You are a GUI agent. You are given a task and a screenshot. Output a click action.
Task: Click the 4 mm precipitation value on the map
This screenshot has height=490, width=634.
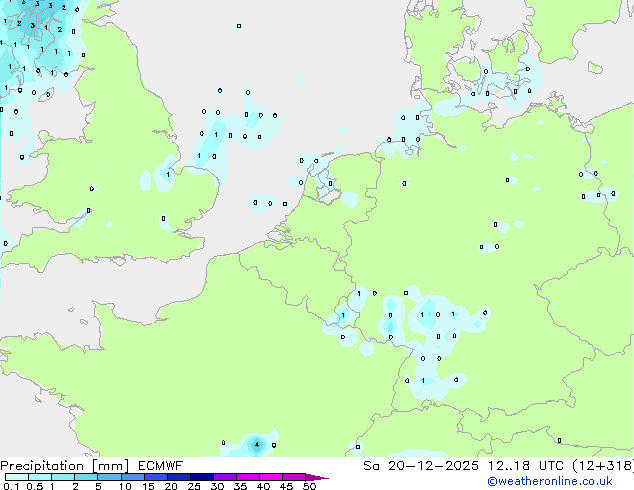point(257,443)
